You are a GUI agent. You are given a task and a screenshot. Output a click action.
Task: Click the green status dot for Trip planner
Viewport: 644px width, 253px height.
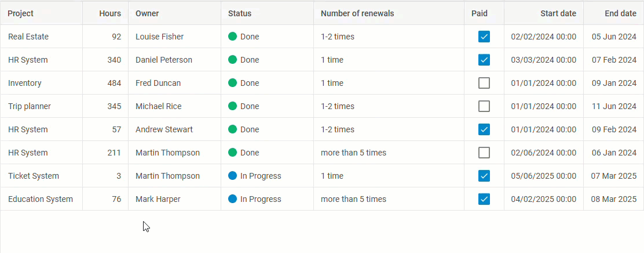pos(233,106)
